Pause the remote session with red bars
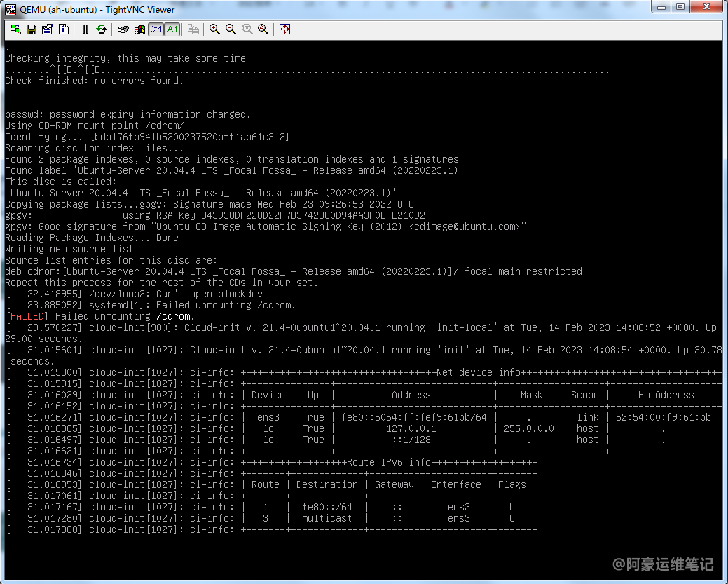The height and width of the screenshot is (584, 728). [x=85, y=29]
